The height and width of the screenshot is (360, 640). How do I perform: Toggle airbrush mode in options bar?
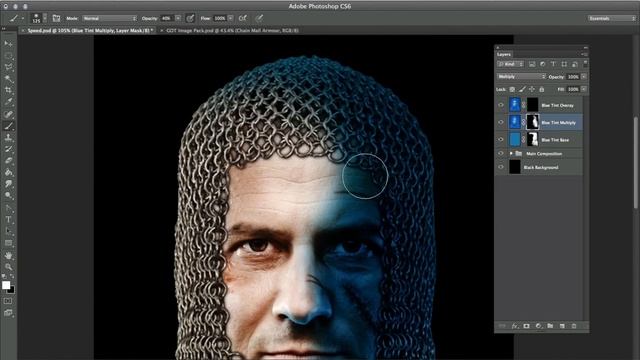(x=243, y=18)
